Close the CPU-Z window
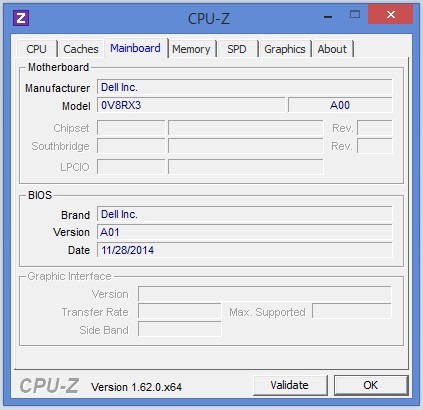The width and height of the screenshot is (423, 410). (x=391, y=14)
